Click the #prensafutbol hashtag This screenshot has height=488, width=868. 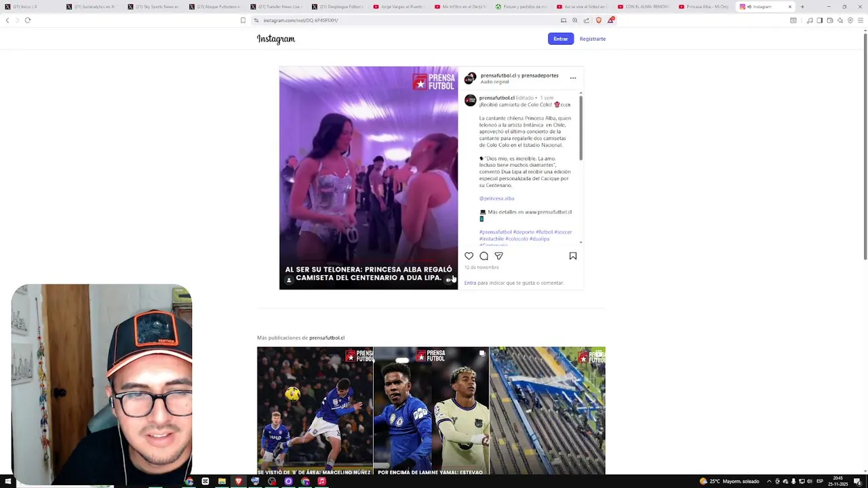pos(496,232)
